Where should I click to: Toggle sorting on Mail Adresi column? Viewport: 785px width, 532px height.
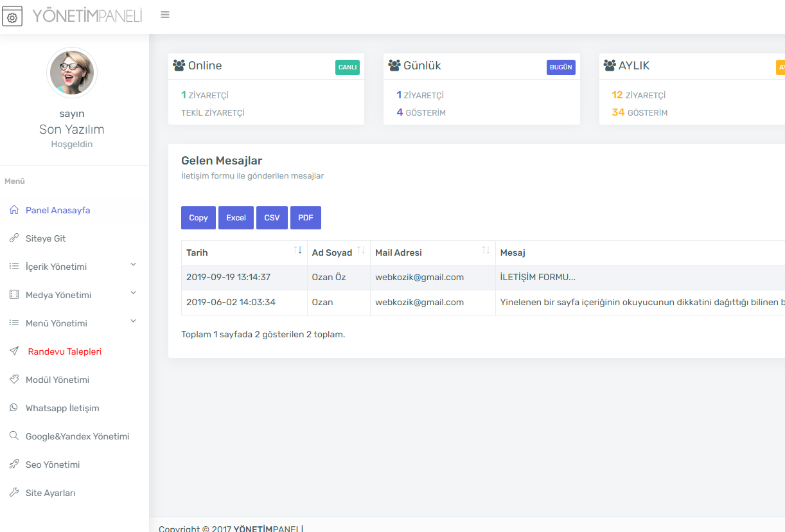pos(486,251)
